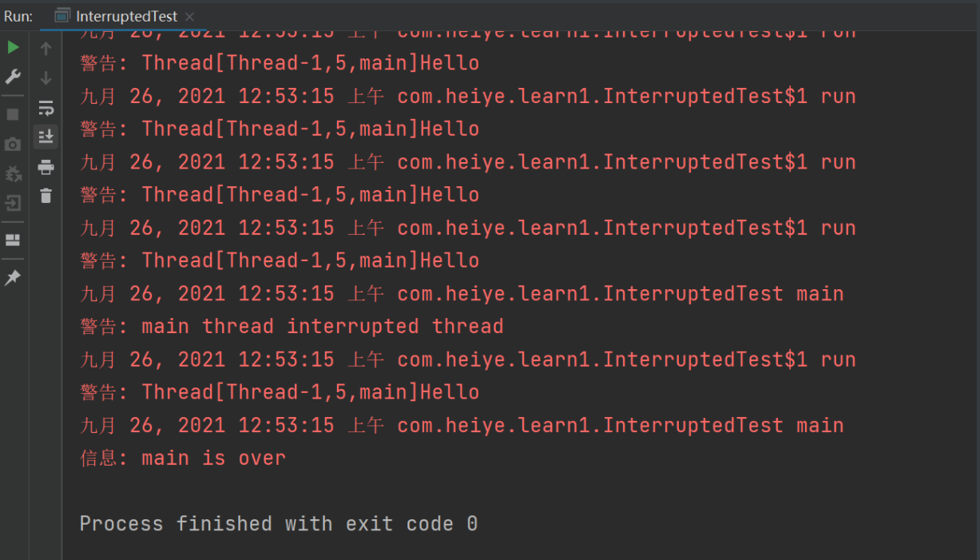Click the gray Stop square icon
Screen dimensions: 980x560
(13, 114)
